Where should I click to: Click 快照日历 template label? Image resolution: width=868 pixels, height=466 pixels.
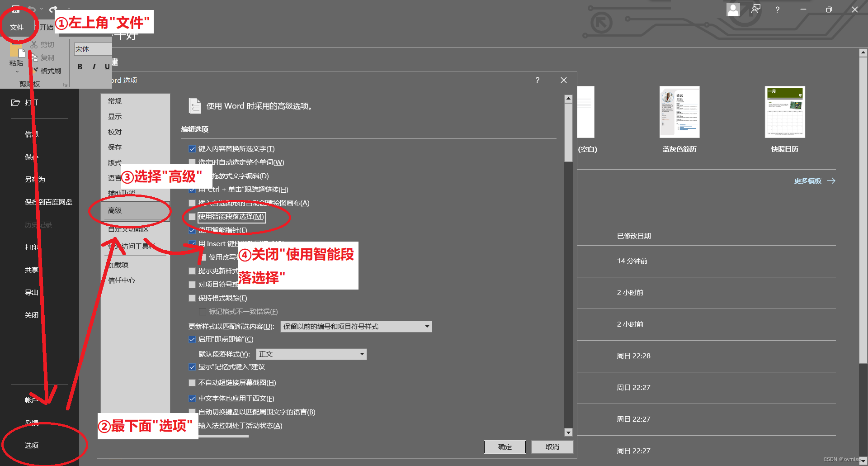785,149
